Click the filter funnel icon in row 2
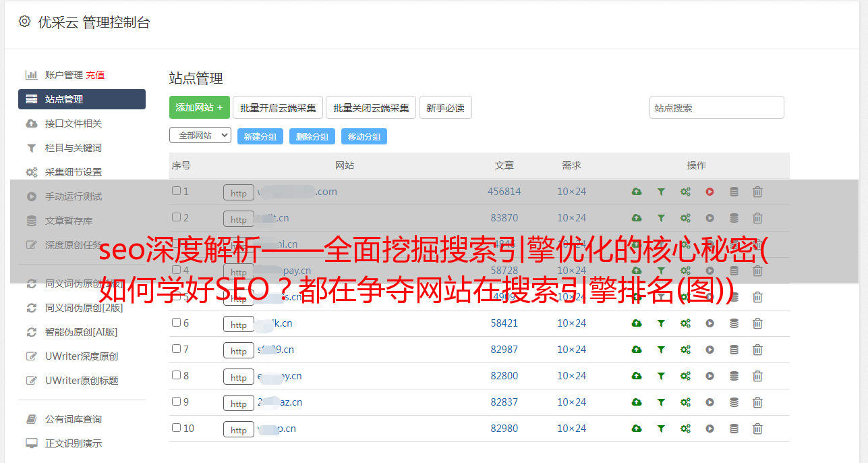The image size is (868, 463). click(661, 218)
